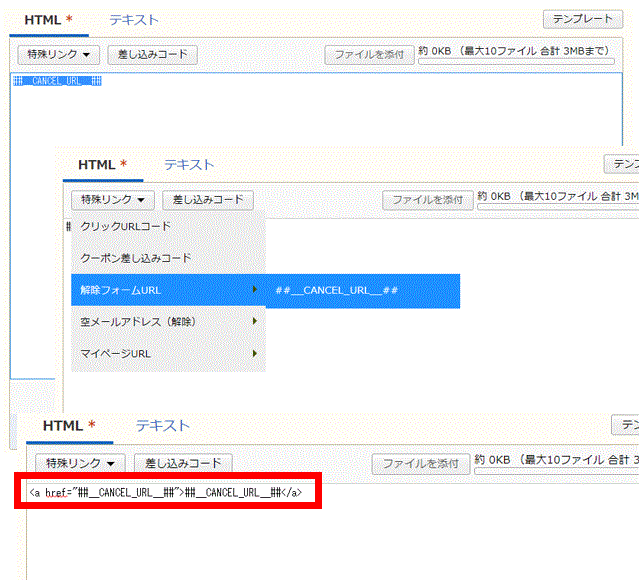Image resolution: width=639 pixels, height=580 pixels.
Task: Select HTML tab in top panel
Action: click(x=48, y=20)
